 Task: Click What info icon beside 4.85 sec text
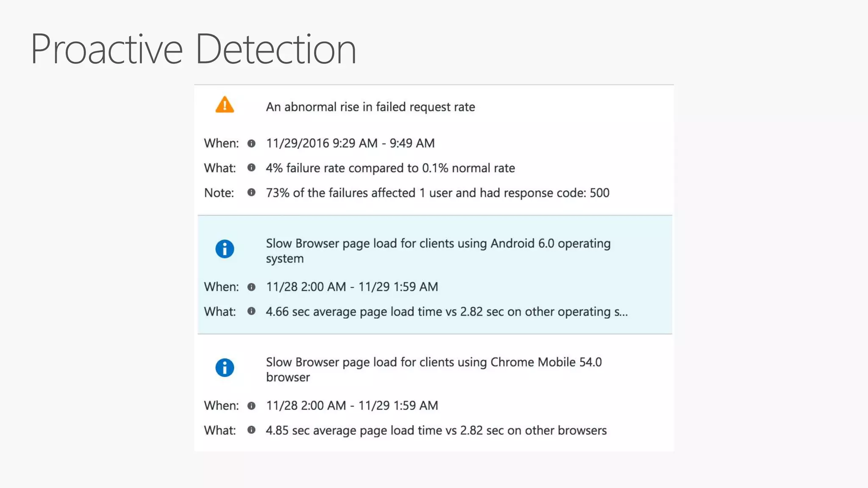coord(251,430)
